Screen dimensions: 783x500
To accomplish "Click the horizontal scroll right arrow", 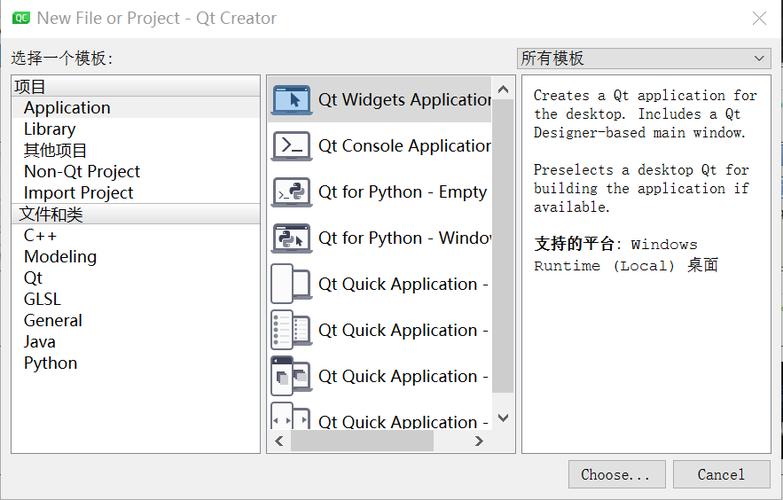I will point(478,441).
